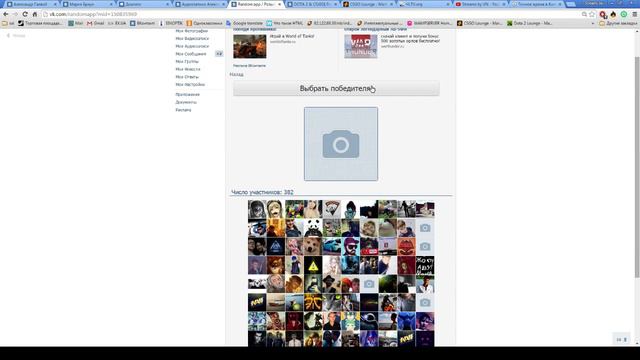The height and width of the screenshot is (360, 640).
Task: Open Реклама in sidebar
Action: [x=183, y=110]
